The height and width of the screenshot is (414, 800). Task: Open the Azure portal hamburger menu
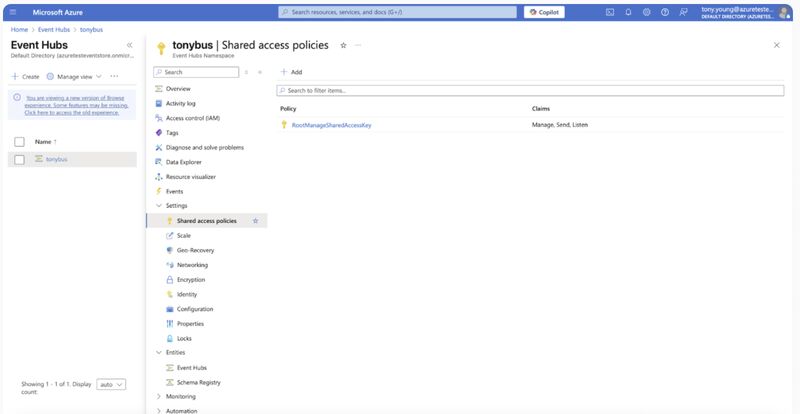[13, 12]
